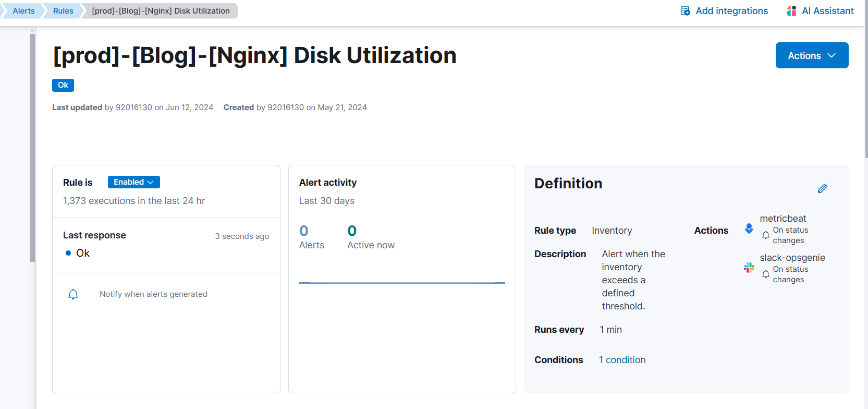This screenshot has width=868, height=409.
Task: Select the Disk Utilization breadcrumb item
Action: (161, 11)
